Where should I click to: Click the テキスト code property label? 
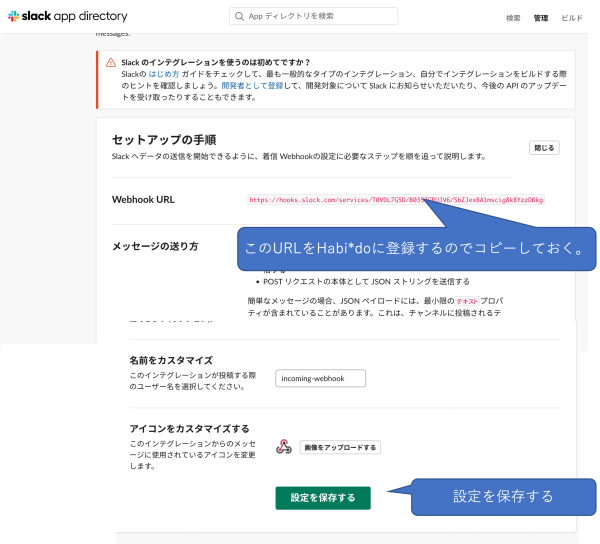467,301
